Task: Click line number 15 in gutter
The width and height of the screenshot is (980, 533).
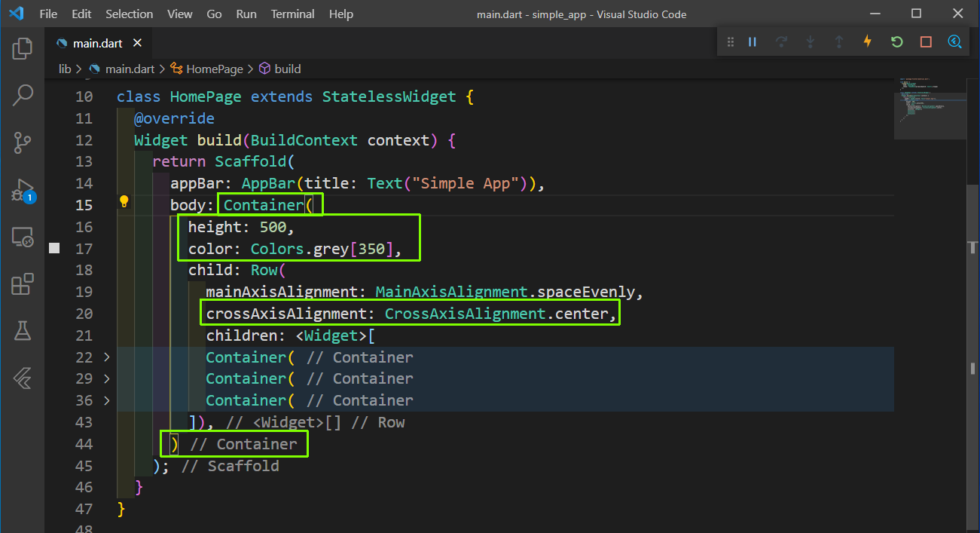Action: pos(84,205)
